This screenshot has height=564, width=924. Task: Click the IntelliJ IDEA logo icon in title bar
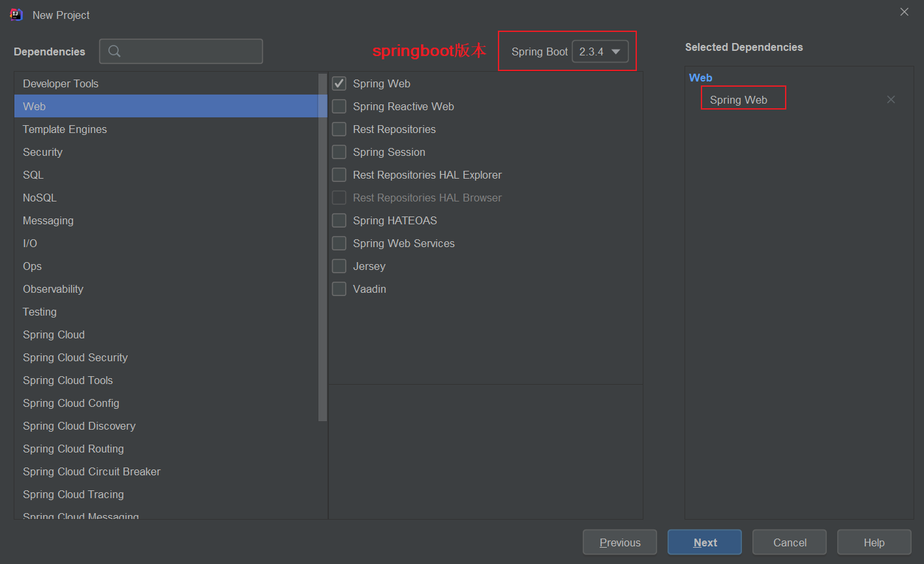tap(16, 14)
